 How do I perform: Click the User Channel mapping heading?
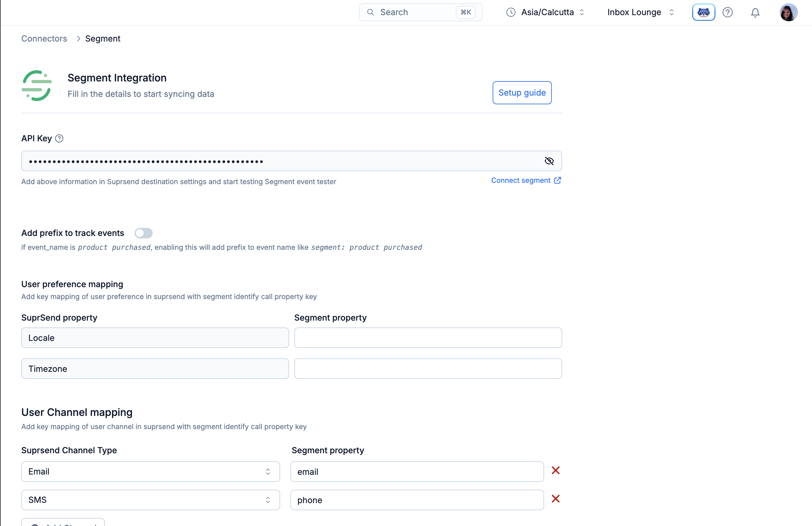click(77, 412)
